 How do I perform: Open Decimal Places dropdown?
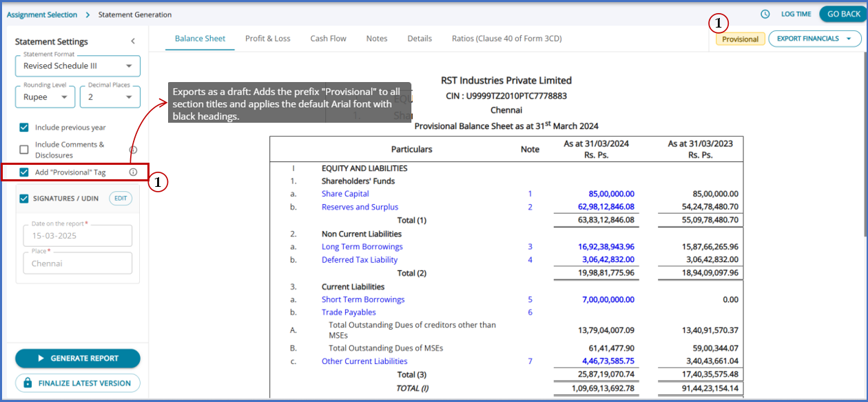click(x=110, y=97)
